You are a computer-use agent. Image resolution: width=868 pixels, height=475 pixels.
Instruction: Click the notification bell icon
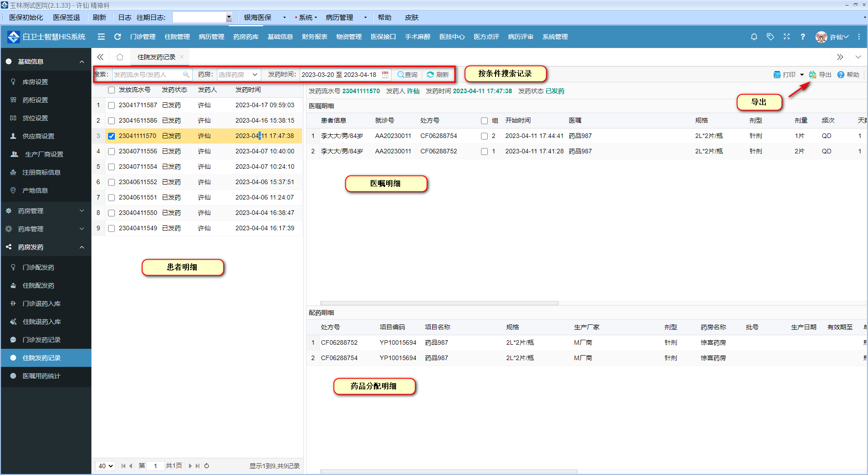pos(754,37)
